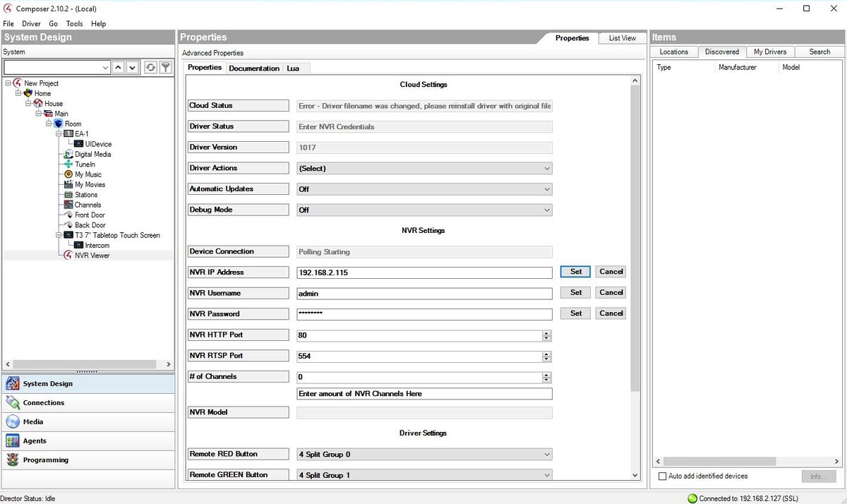Open the Agents view icon

pos(13,441)
